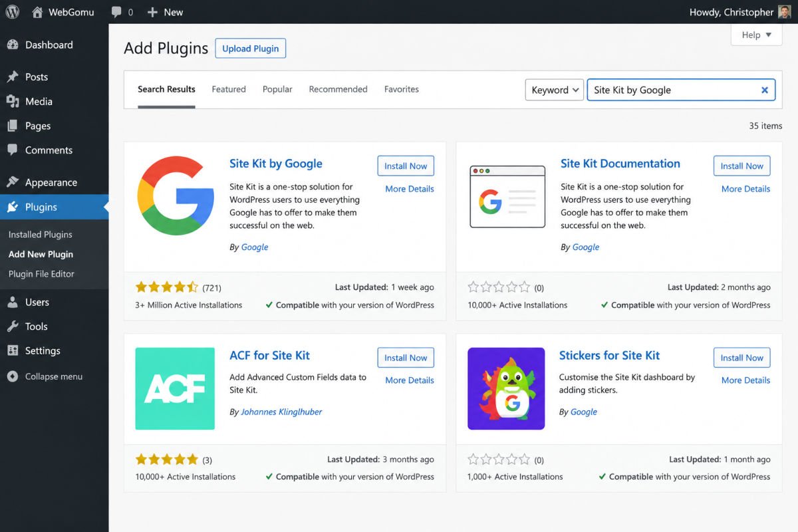Open the Plugin File Editor submenu item
Viewport: 798px width, 532px height.
(41, 273)
